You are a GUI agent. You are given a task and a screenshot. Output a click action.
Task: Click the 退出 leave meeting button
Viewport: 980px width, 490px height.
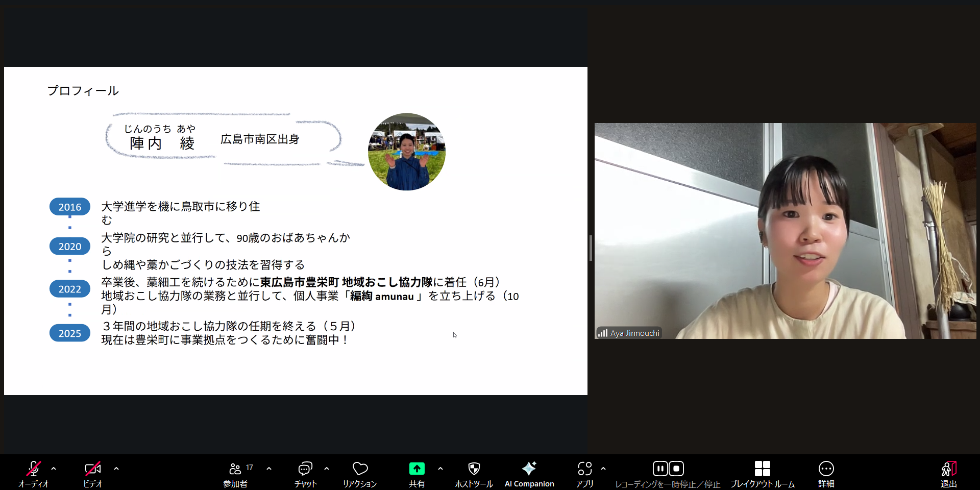tap(948, 473)
